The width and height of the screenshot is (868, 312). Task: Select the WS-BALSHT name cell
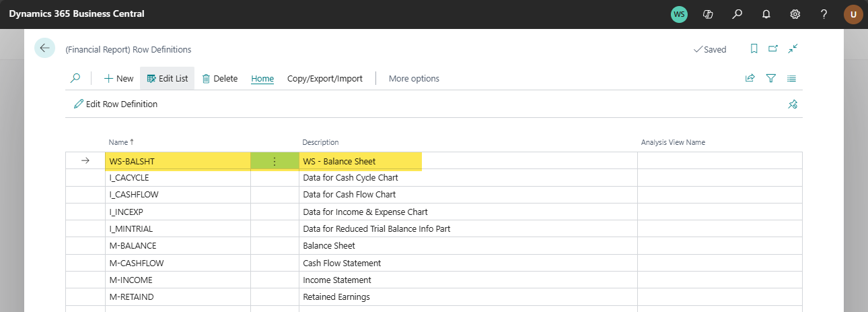point(178,161)
